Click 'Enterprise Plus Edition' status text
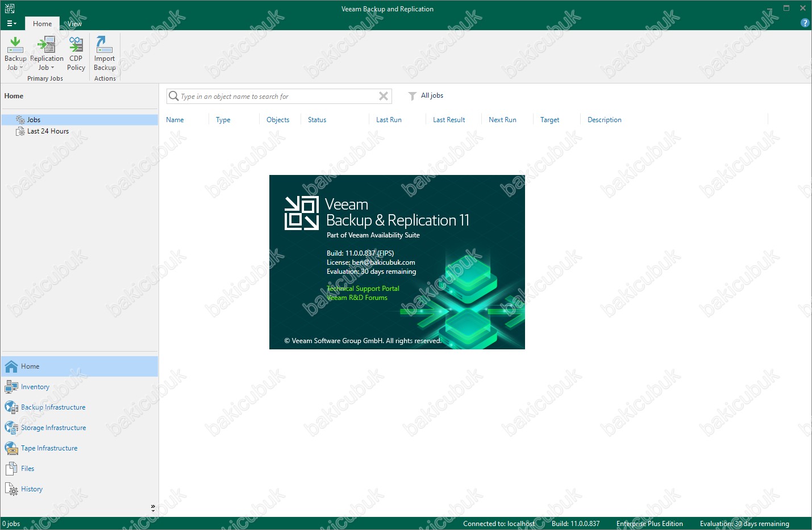The image size is (812, 530). point(649,524)
